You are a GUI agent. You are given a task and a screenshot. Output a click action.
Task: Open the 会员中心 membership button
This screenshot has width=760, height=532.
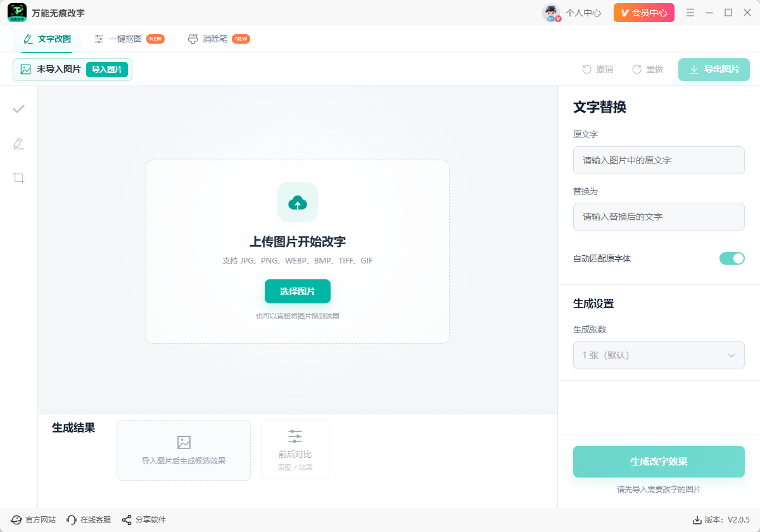[x=644, y=13]
